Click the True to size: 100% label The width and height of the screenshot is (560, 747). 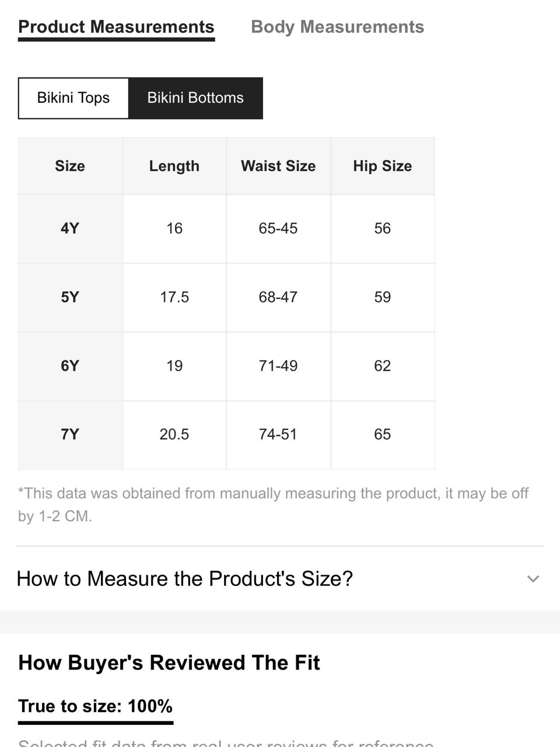coord(96,706)
